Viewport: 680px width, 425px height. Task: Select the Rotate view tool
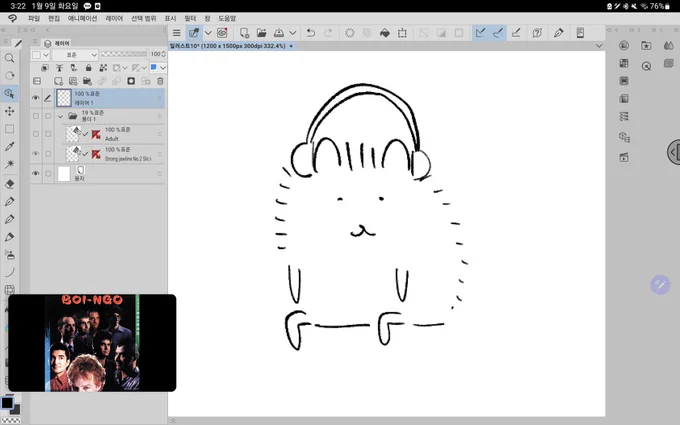point(9,75)
